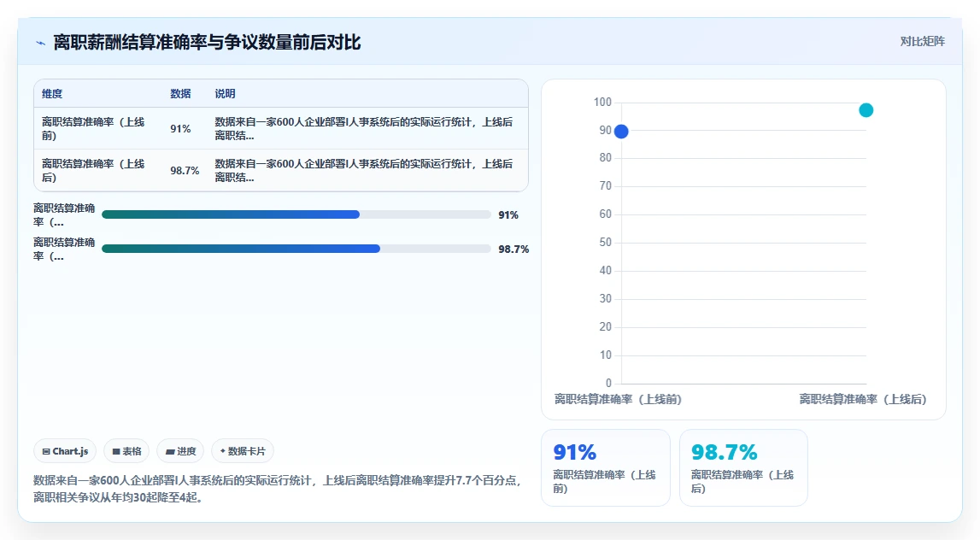
Task: Click the 对比矩阵 label in header
Action: point(922,41)
